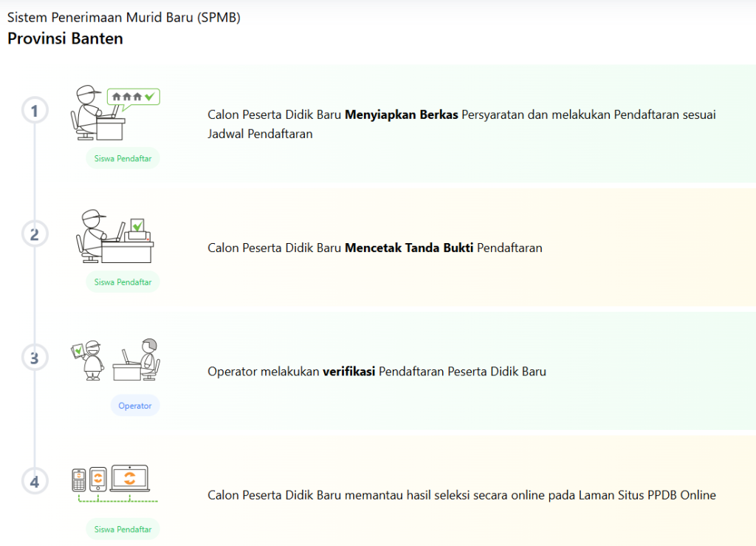This screenshot has width=756, height=546.
Task: Click the laptop icon in step 4
Action: coord(129,479)
